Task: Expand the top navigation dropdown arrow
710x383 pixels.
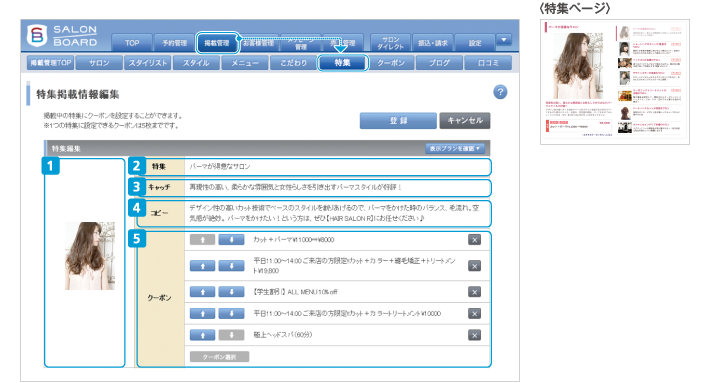Action: [x=504, y=40]
